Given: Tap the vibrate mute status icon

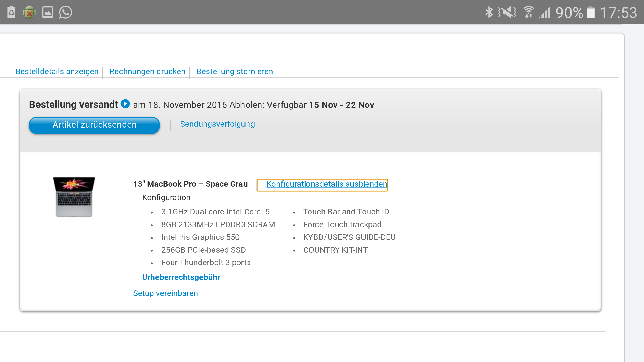Looking at the screenshot, I should pos(507,12).
